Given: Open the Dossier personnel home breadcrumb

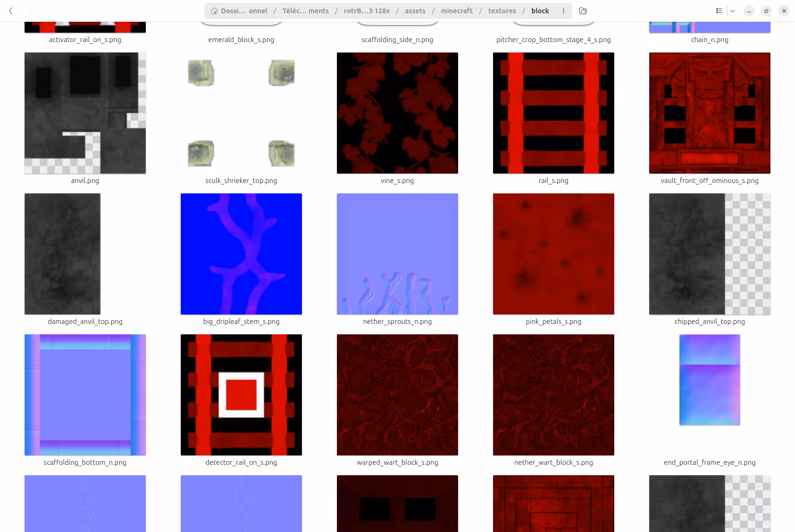Looking at the screenshot, I should 239,11.
